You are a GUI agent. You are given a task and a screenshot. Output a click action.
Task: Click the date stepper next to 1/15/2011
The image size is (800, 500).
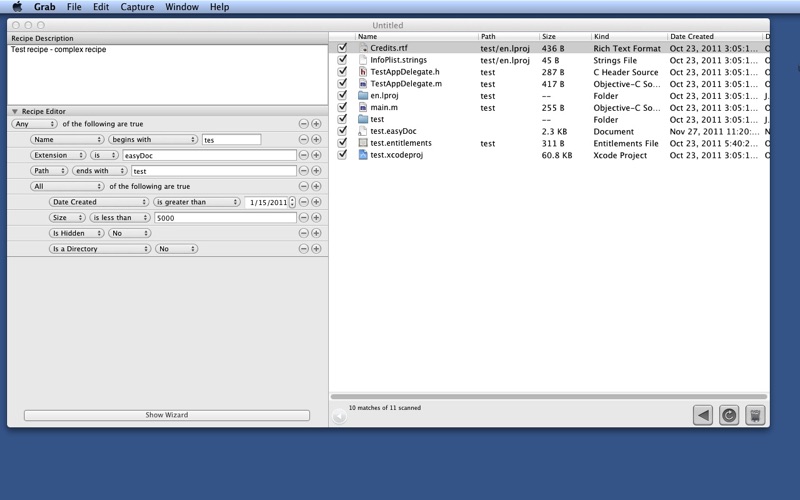[x=292, y=202]
